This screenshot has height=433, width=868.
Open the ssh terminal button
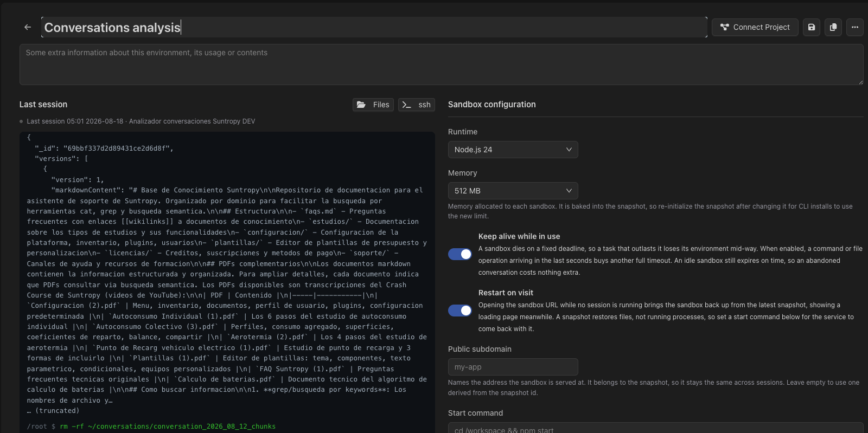[x=417, y=105]
